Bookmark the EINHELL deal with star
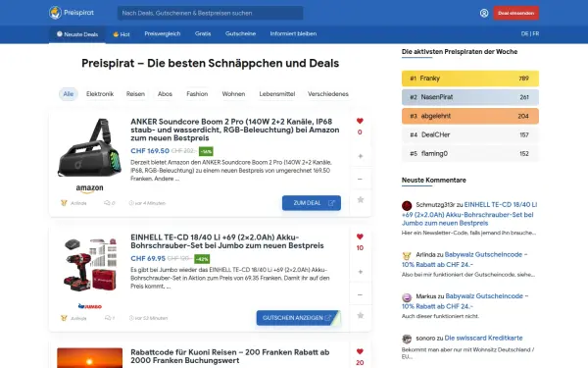This screenshot has height=368, width=588. pyautogui.click(x=361, y=315)
